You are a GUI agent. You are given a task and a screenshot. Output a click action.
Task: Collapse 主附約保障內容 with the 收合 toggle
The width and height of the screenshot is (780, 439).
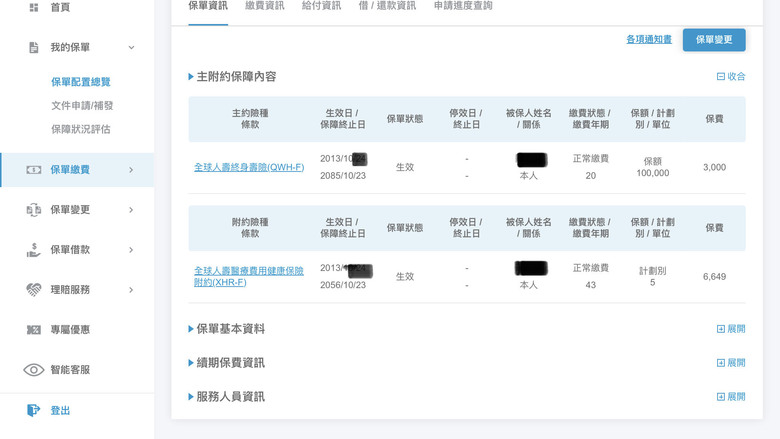[731, 77]
